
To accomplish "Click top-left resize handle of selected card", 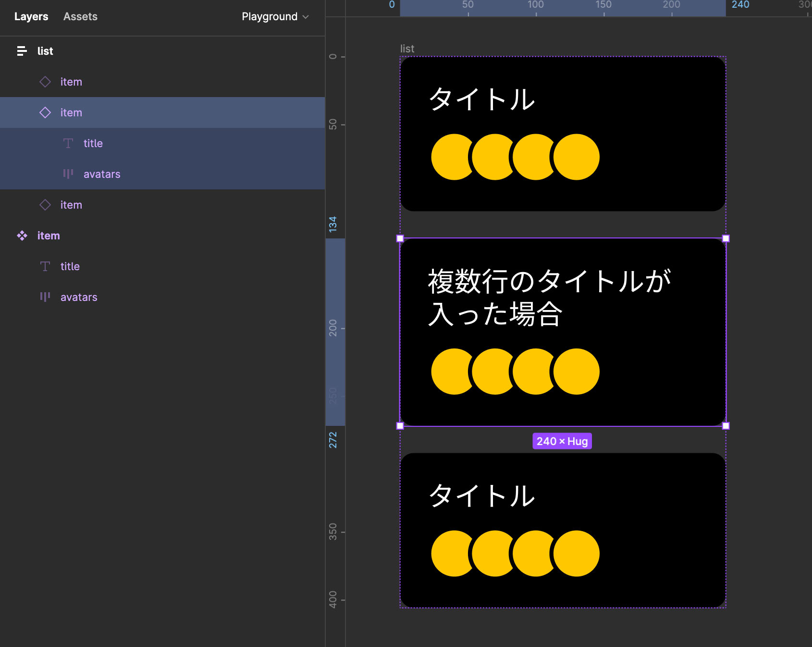I will tap(400, 238).
